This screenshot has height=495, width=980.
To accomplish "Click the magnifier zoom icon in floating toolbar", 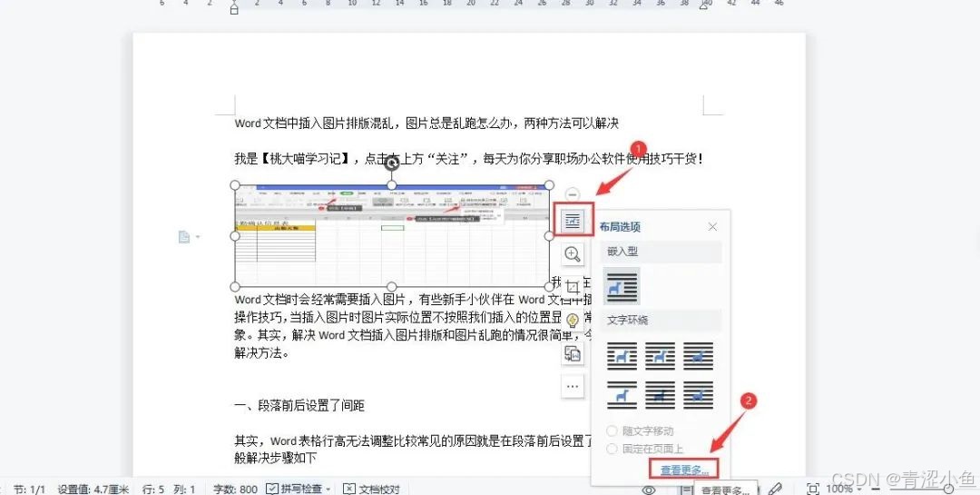I will pyautogui.click(x=572, y=253).
